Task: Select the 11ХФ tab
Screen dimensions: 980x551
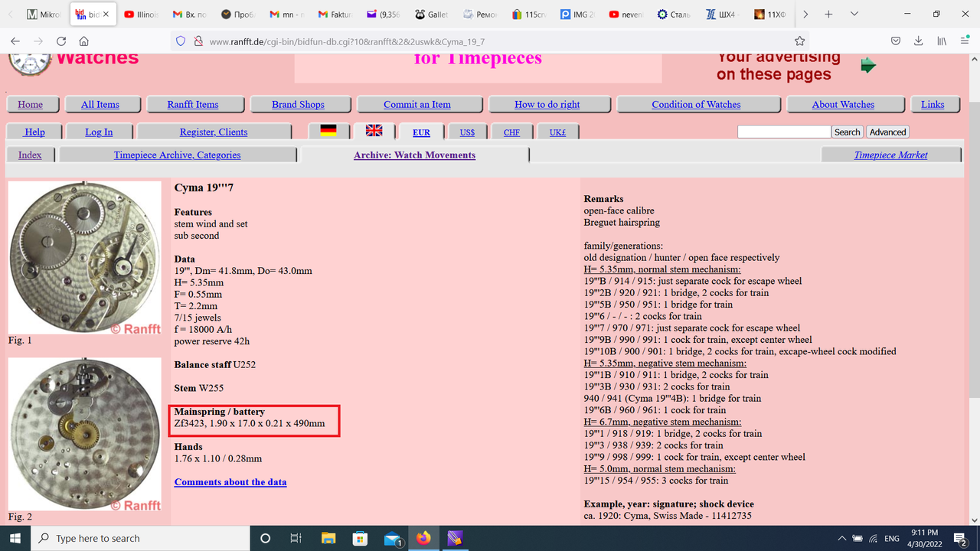Action: (x=771, y=15)
